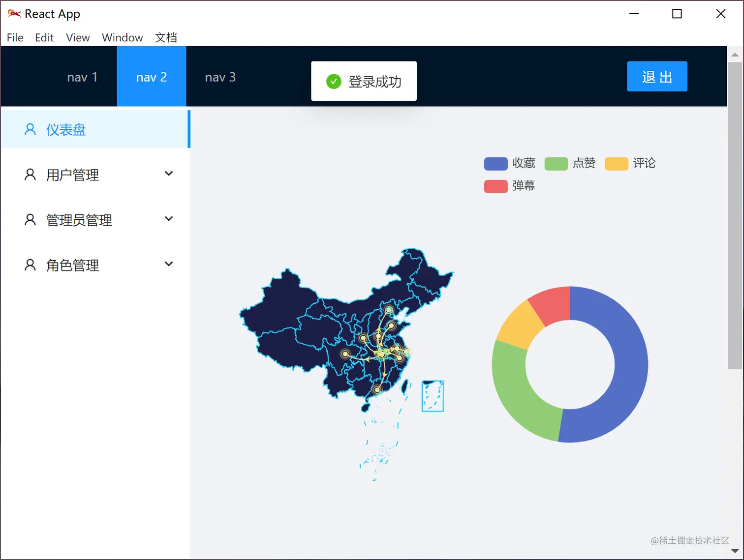The height and width of the screenshot is (560, 744).
Task: Open the View menu
Action: click(78, 38)
